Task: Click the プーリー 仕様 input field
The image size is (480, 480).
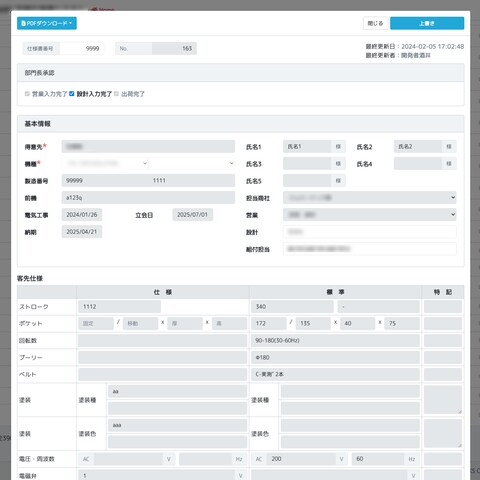Action: (x=163, y=358)
